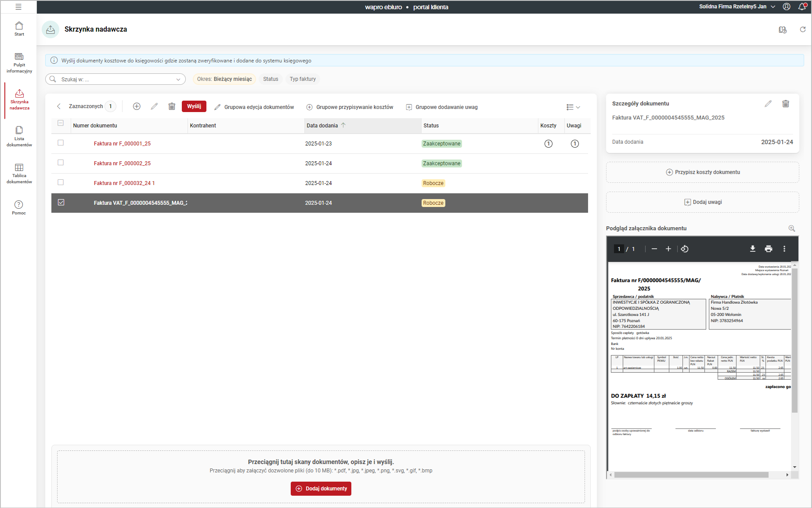Click Robocze status of F_000032_24 1
The image size is (812, 508).
(x=433, y=183)
